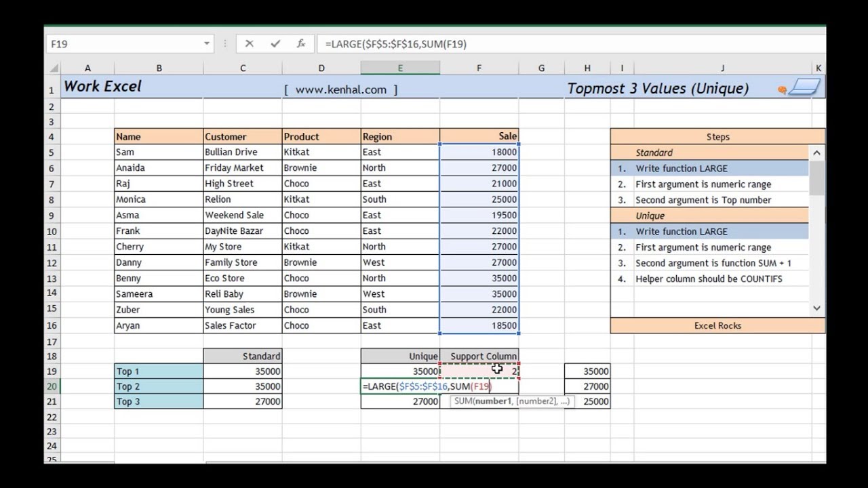Select 'Helper column should be COUNTIFS' step
The image size is (868, 488).
point(709,279)
